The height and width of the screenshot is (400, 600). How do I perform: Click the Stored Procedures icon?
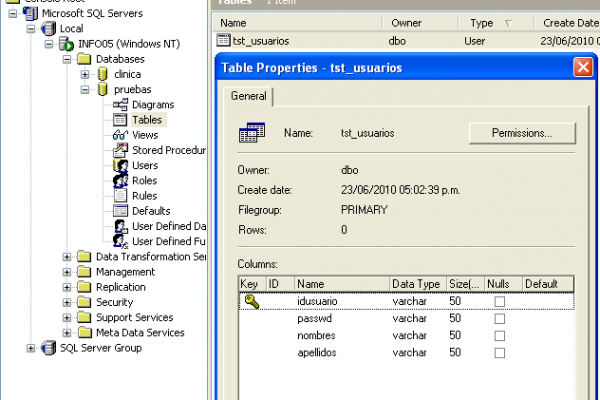coord(120,150)
